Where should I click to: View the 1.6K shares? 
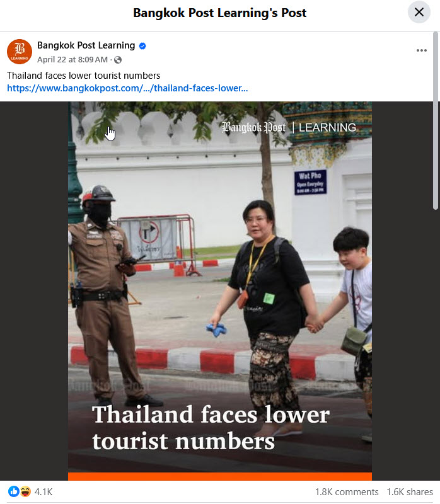click(x=410, y=492)
